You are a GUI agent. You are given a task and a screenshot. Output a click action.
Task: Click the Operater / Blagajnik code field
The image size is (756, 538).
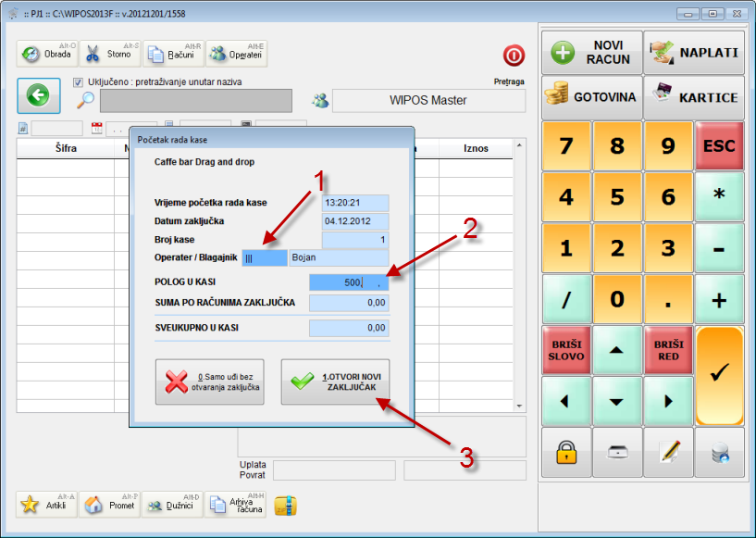point(264,258)
